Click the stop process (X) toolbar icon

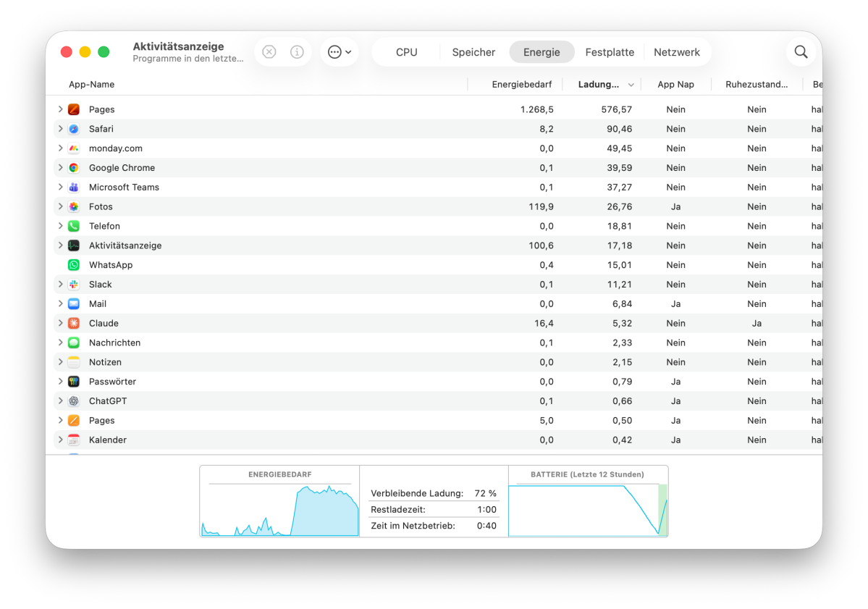(x=269, y=52)
